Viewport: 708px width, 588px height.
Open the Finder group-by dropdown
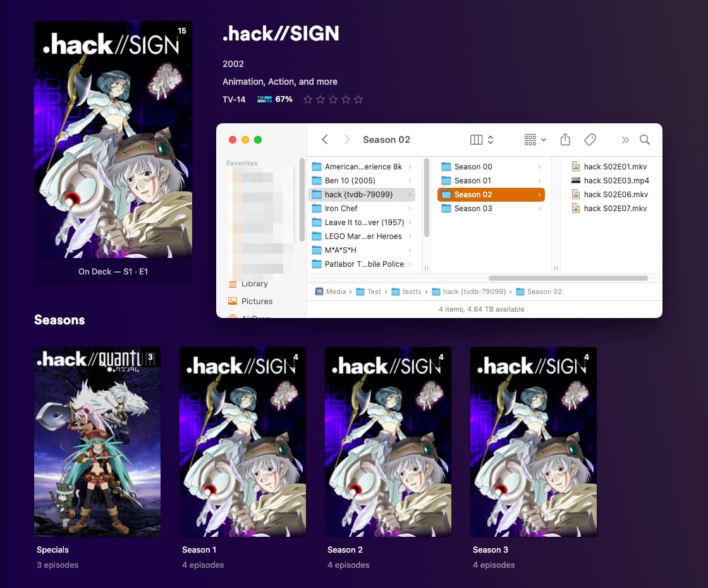coord(535,140)
